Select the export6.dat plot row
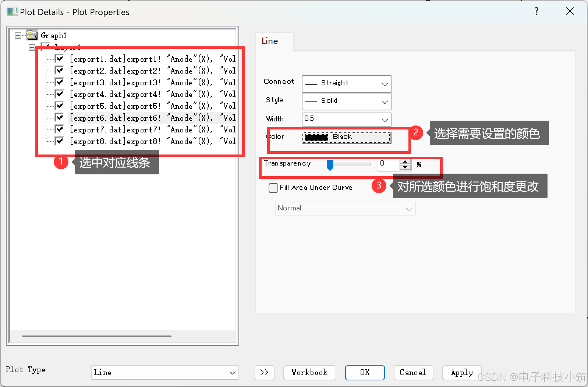588x387 pixels. point(153,118)
